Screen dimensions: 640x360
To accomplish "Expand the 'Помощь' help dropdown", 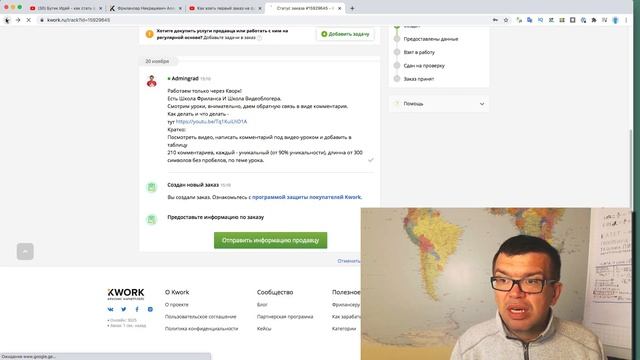I will (439, 104).
